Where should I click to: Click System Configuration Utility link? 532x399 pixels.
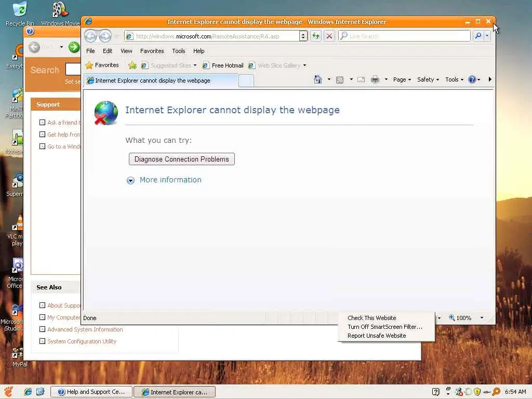(82, 341)
